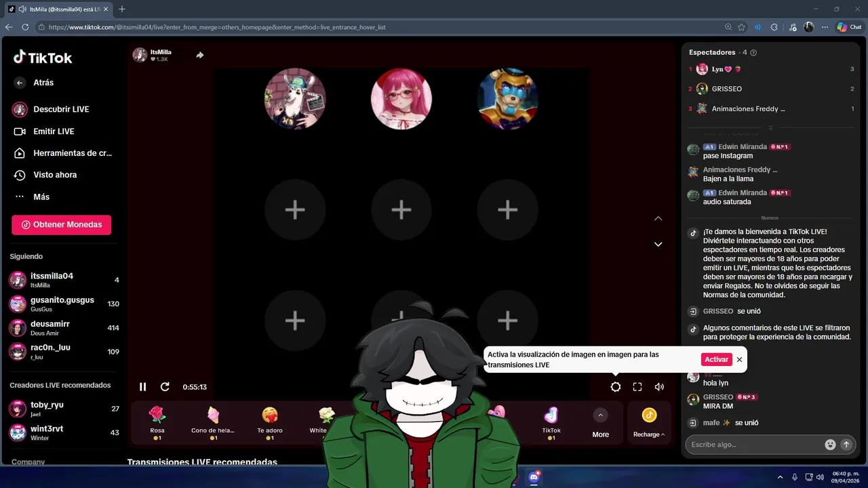Select viewer Animaciones Freddy in ranking
This screenshot has width=868, height=488.
click(x=772, y=108)
